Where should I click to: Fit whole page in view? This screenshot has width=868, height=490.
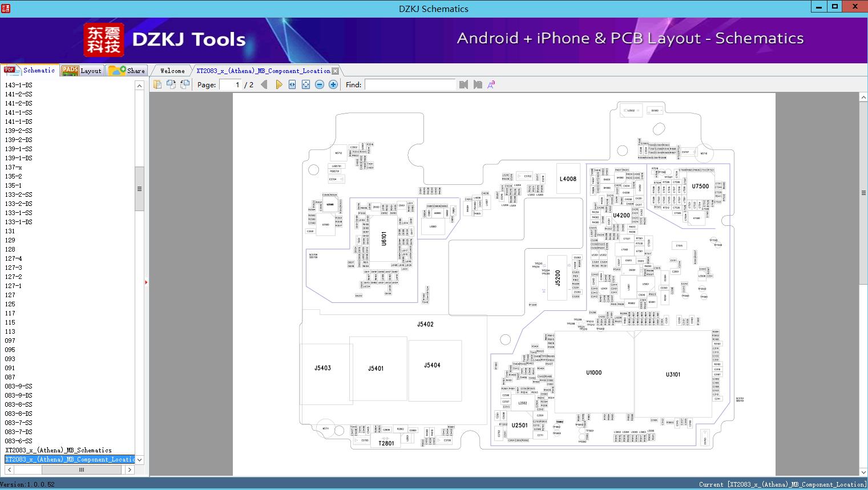306,84
